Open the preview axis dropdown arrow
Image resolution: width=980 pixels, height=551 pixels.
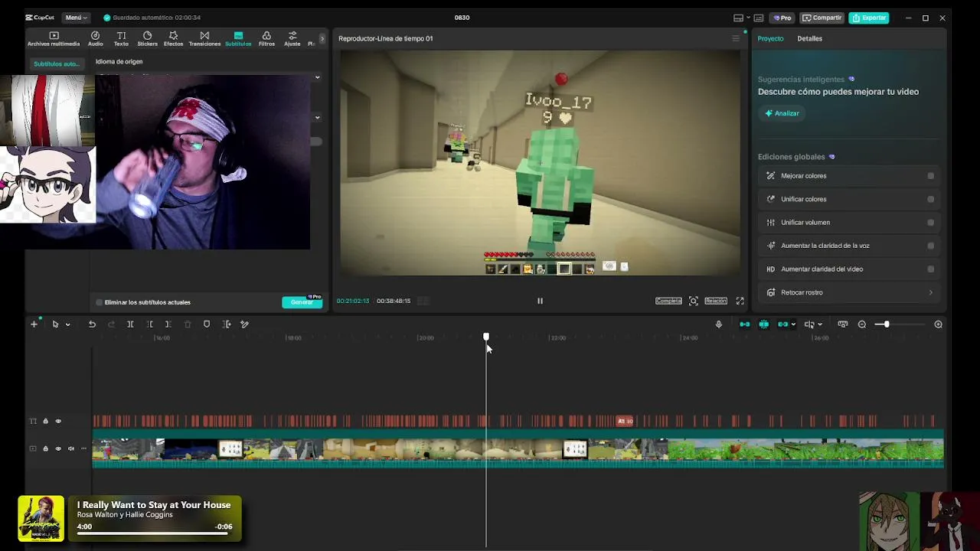point(819,324)
